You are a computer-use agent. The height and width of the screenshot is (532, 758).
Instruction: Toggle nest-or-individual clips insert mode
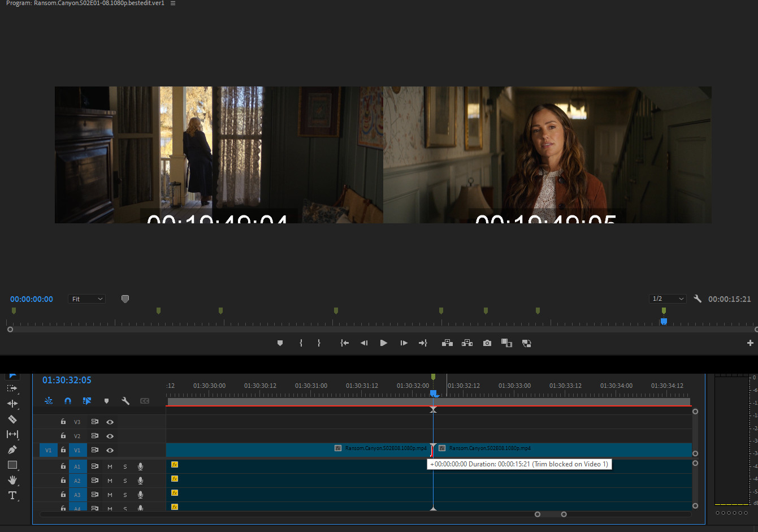(x=49, y=401)
